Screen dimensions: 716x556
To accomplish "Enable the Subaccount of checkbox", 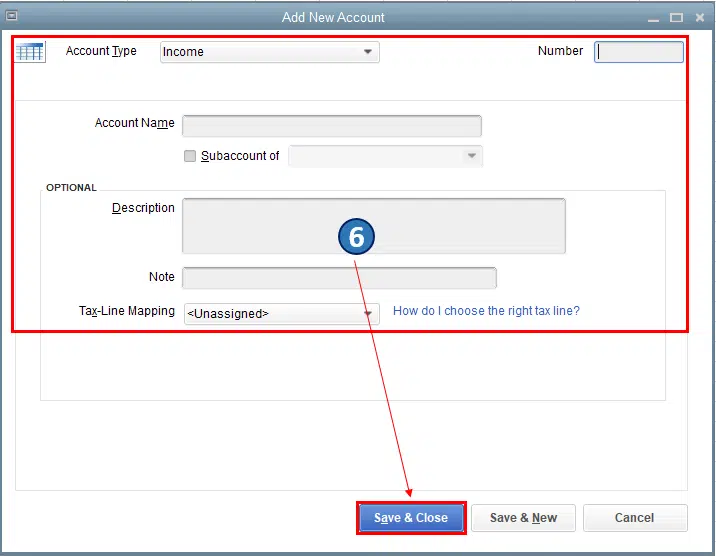I will pos(190,156).
